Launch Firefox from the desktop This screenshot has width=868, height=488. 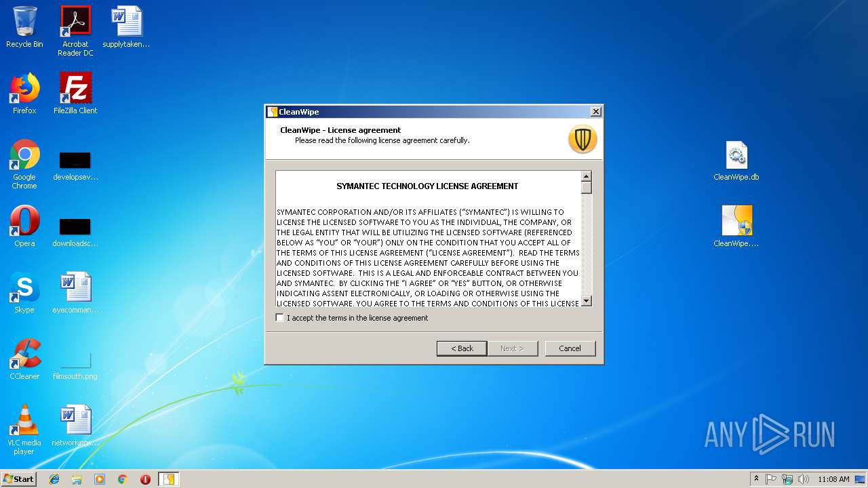24,94
